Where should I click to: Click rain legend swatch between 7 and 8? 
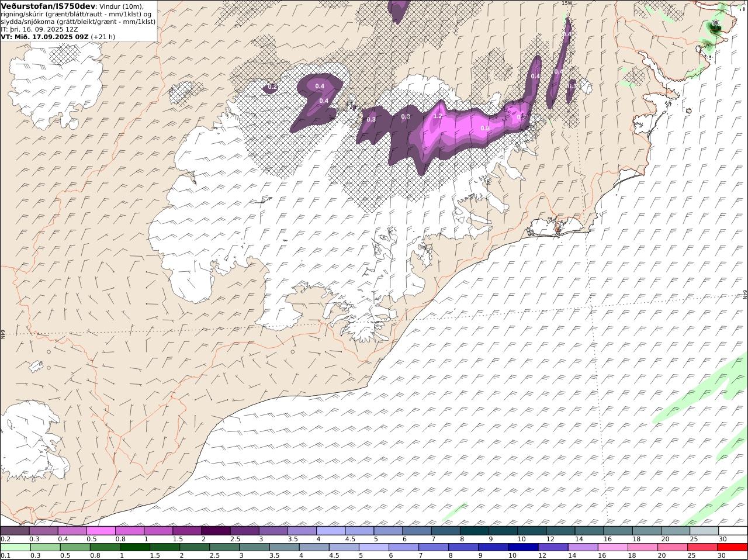434,547
